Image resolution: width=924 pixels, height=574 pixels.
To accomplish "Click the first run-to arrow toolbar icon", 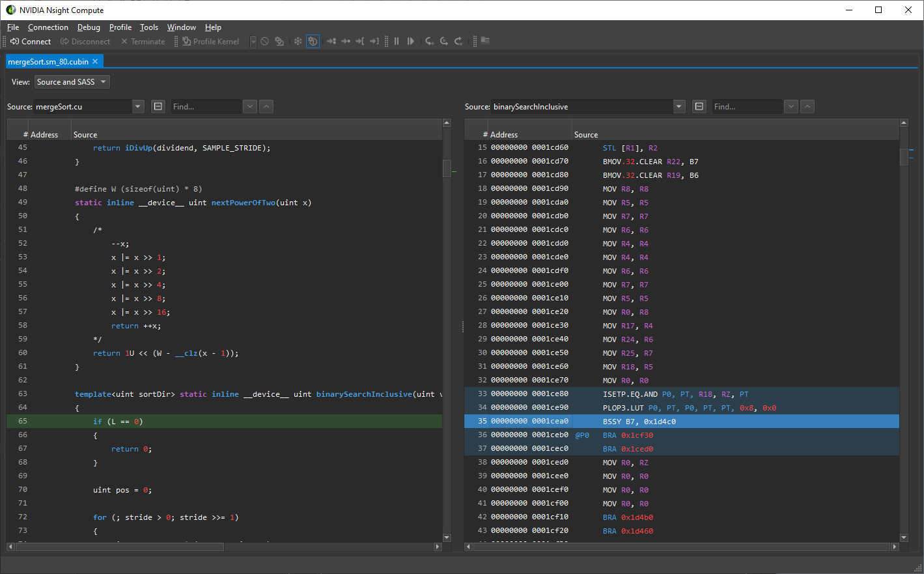I will click(331, 41).
